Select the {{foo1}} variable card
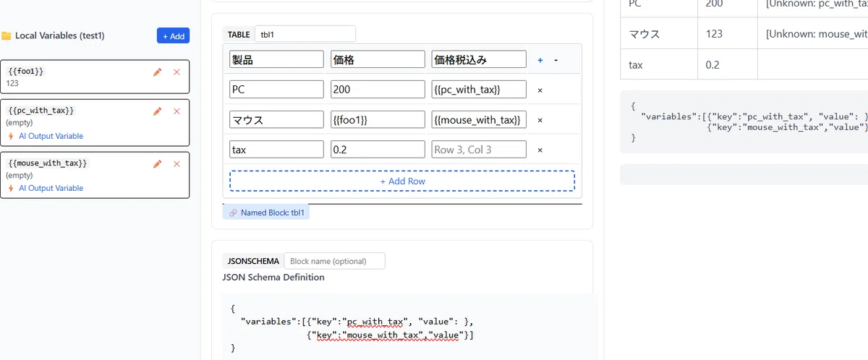This screenshot has width=868, height=360. click(95, 77)
